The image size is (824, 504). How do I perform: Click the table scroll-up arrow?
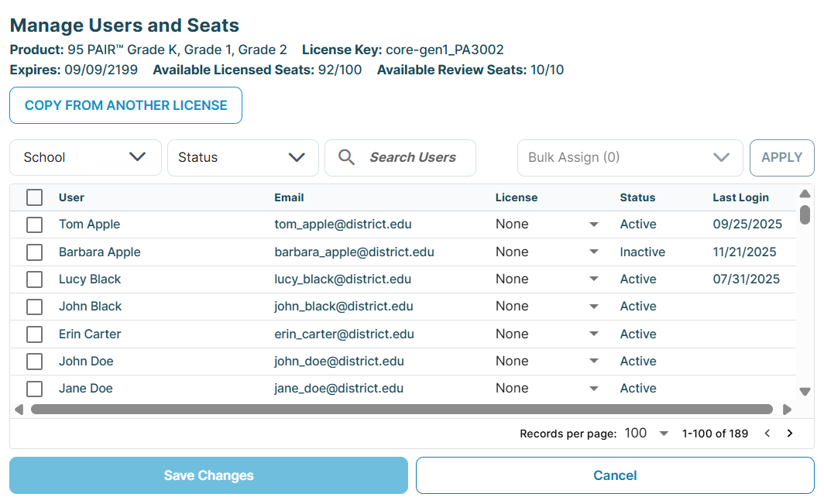(x=805, y=194)
